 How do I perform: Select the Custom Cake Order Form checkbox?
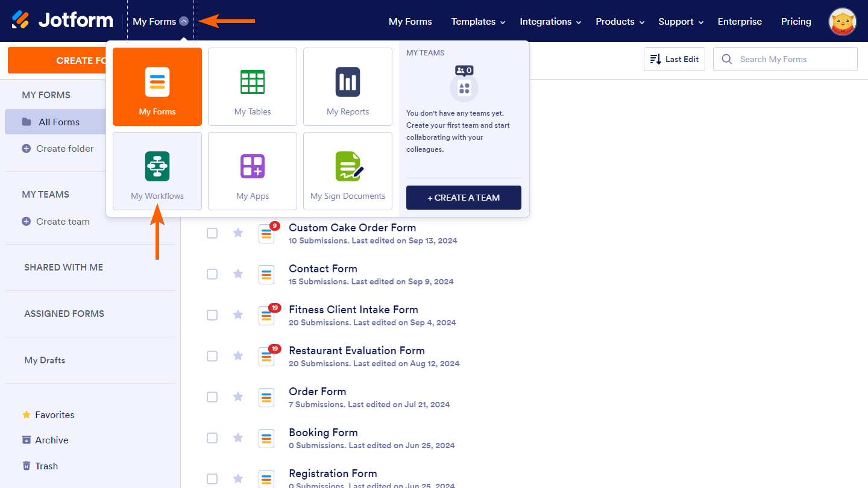pyautogui.click(x=212, y=233)
